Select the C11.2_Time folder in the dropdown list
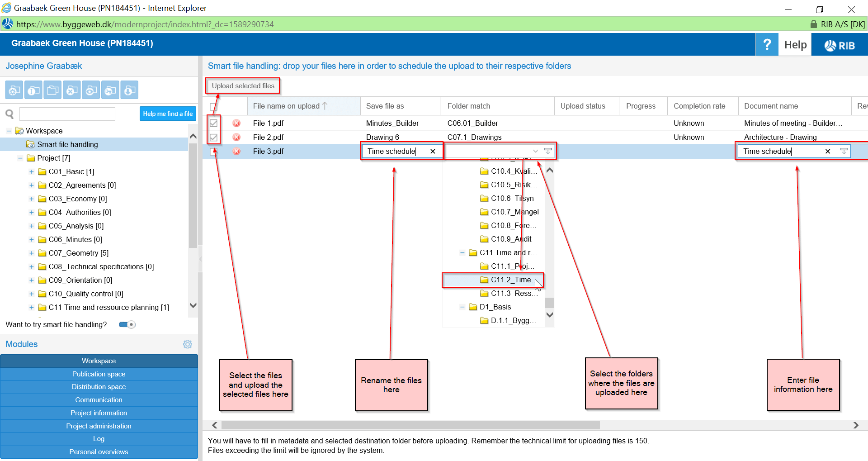This screenshot has height=461, width=868. (509, 280)
